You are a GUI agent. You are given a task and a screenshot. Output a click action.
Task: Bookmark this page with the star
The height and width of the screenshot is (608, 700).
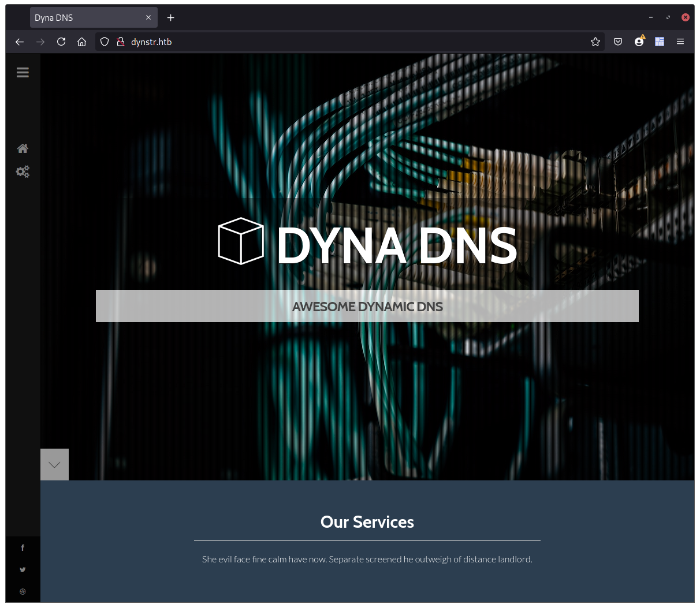tap(595, 42)
